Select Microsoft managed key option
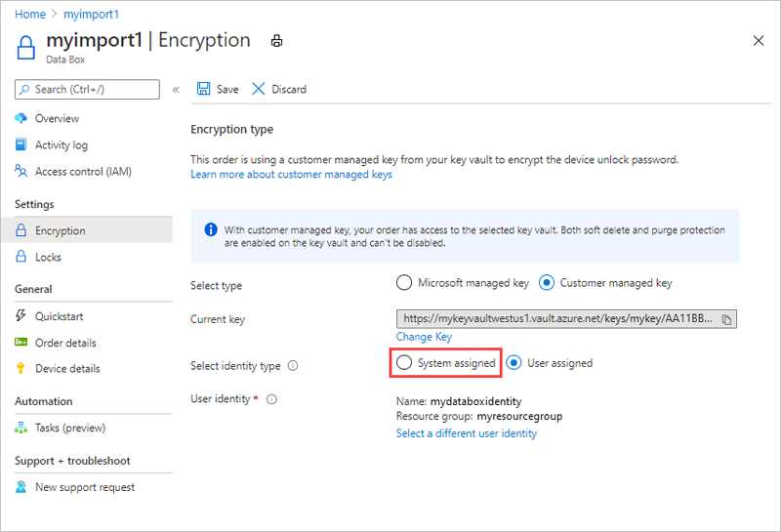The image size is (781, 532). [404, 283]
